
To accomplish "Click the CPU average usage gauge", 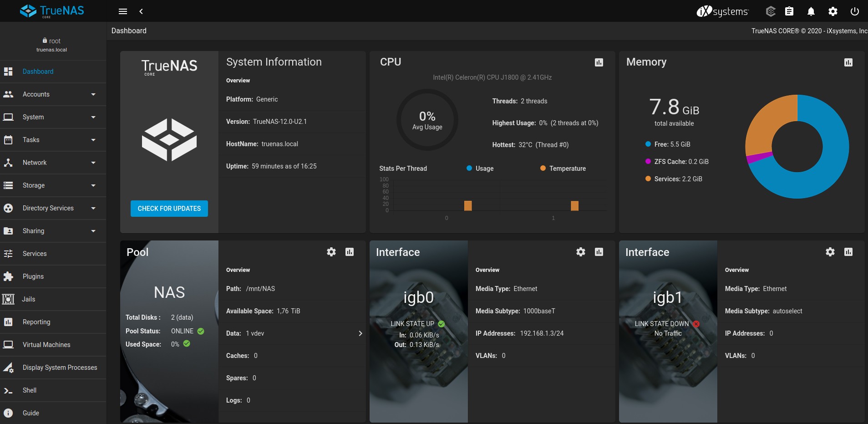I will click(427, 120).
